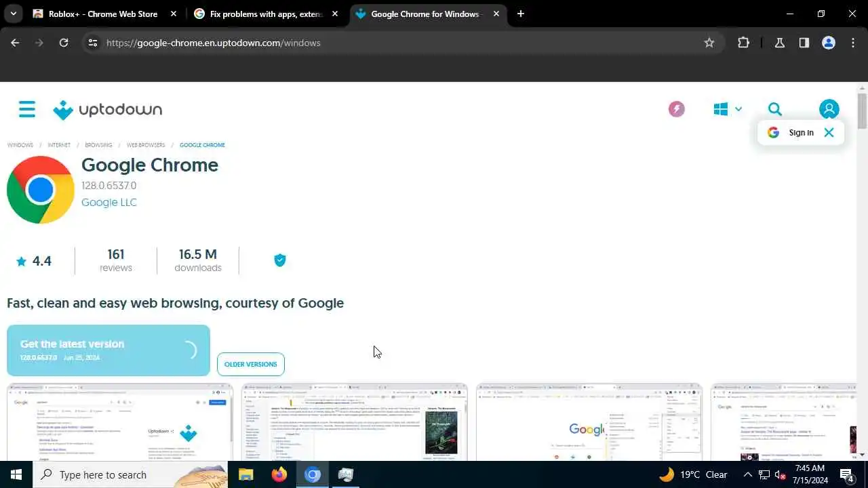Open Firefox from the taskbar
The height and width of the screenshot is (488, 868).
pyautogui.click(x=279, y=474)
